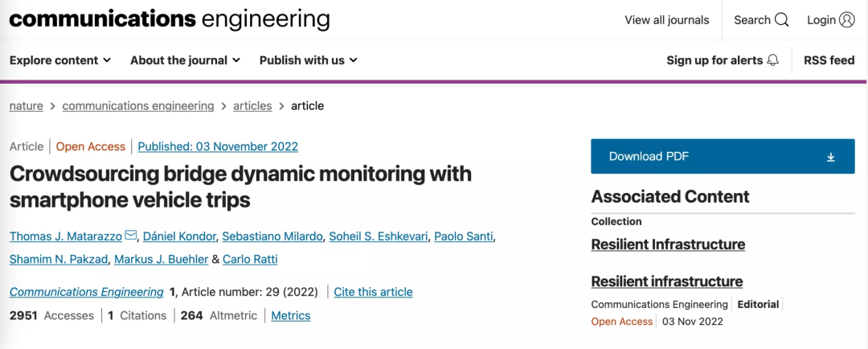Expand the Explore content dropdown
868x349 pixels.
point(60,60)
